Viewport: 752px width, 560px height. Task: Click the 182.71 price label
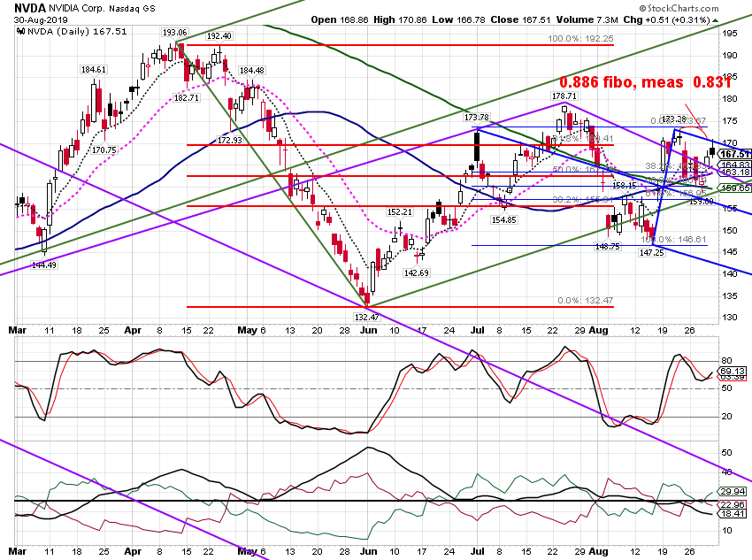[x=187, y=98]
